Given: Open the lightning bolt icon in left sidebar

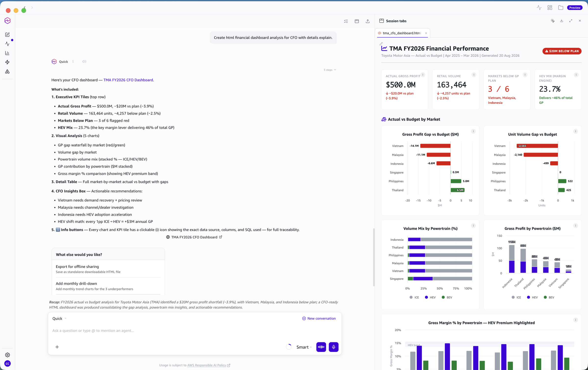Looking at the screenshot, I should click(7, 62).
